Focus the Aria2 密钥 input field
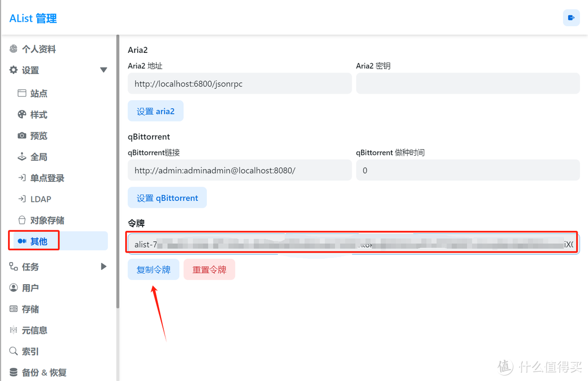 coord(468,83)
